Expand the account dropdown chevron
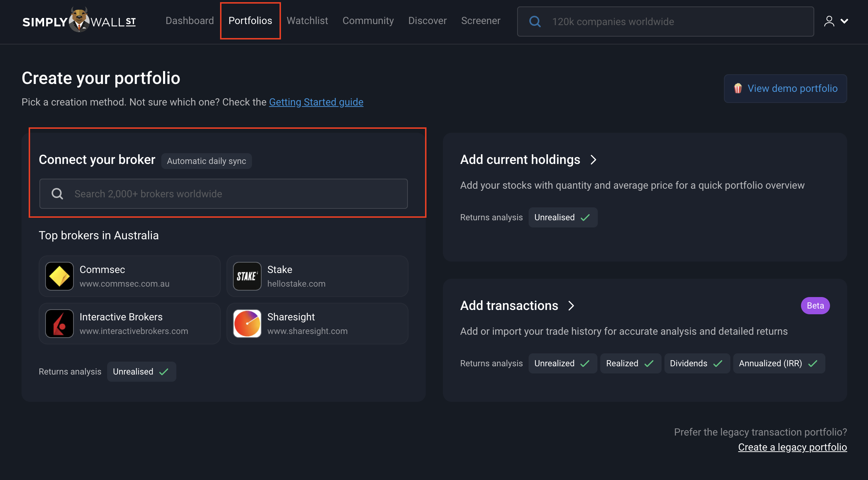Screen dimensions: 868x480 [x=844, y=21]
